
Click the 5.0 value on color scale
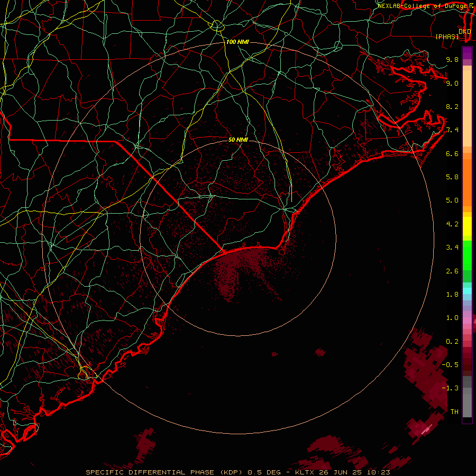[x=452, y=200]
